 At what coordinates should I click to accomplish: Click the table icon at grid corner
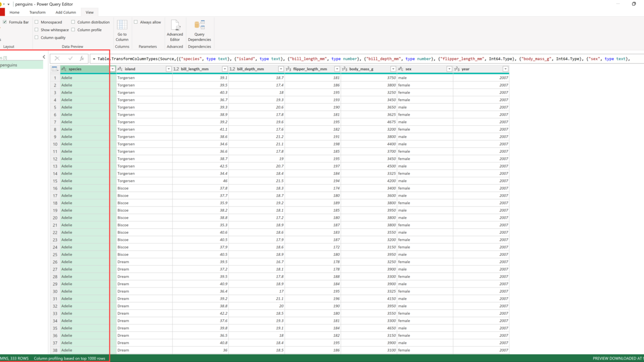point(54,69)
